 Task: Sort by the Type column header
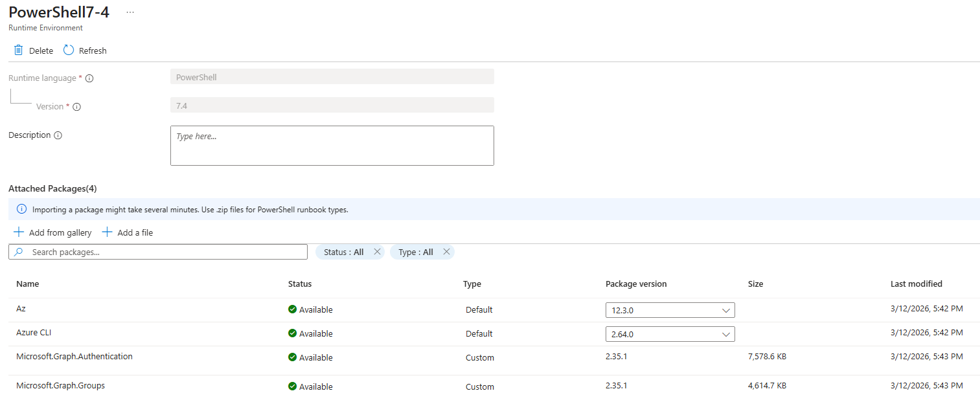coord(472,284)
